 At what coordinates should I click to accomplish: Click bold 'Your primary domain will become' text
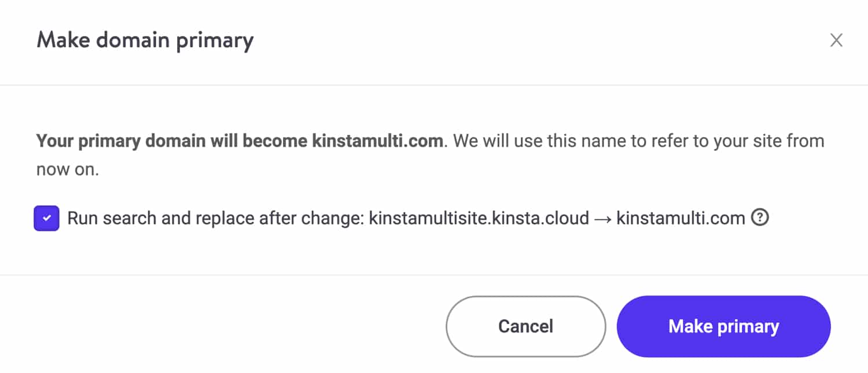172,141
